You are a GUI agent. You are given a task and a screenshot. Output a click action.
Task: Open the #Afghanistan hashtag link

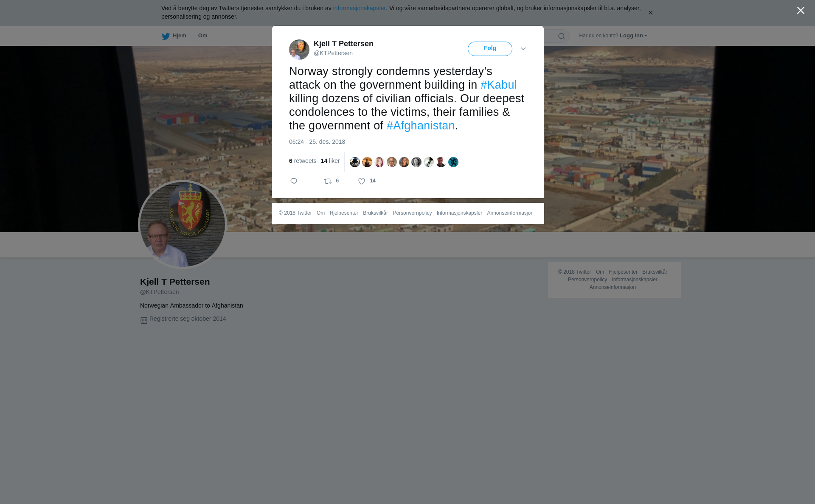(421, 126)
